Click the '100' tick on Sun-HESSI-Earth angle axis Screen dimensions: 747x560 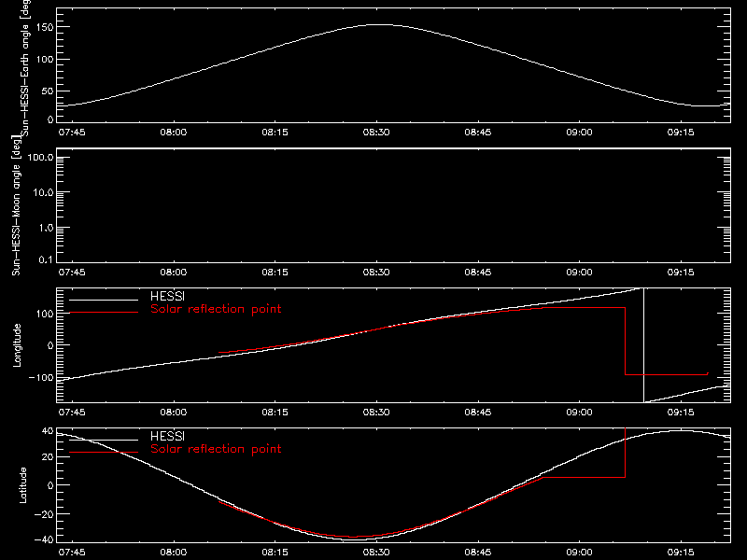pyautogui.click(x=45, y=60)
